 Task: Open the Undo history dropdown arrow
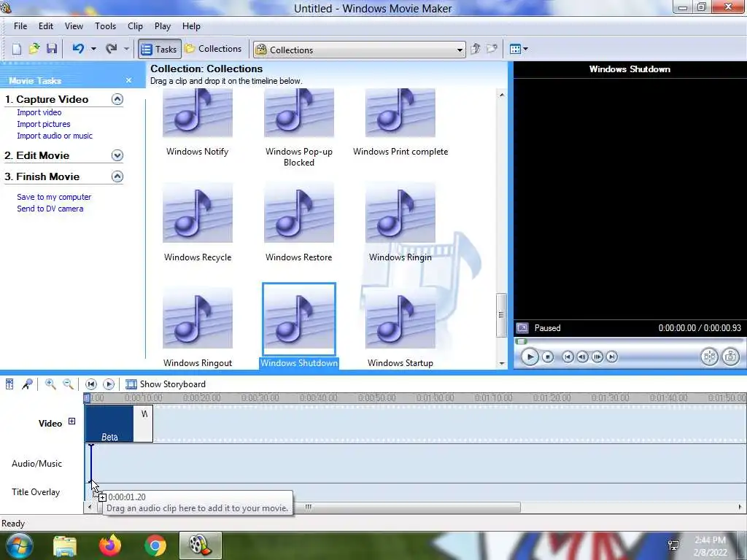(93, 49)
